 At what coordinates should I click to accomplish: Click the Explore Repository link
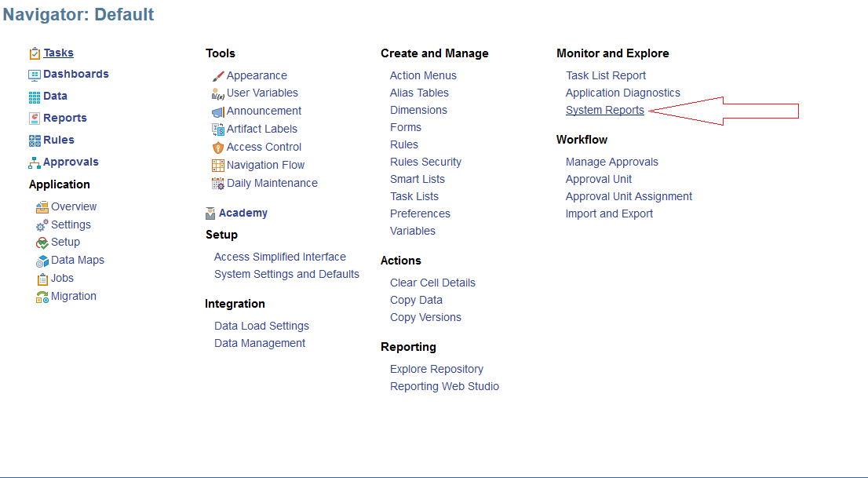(436, 369)
